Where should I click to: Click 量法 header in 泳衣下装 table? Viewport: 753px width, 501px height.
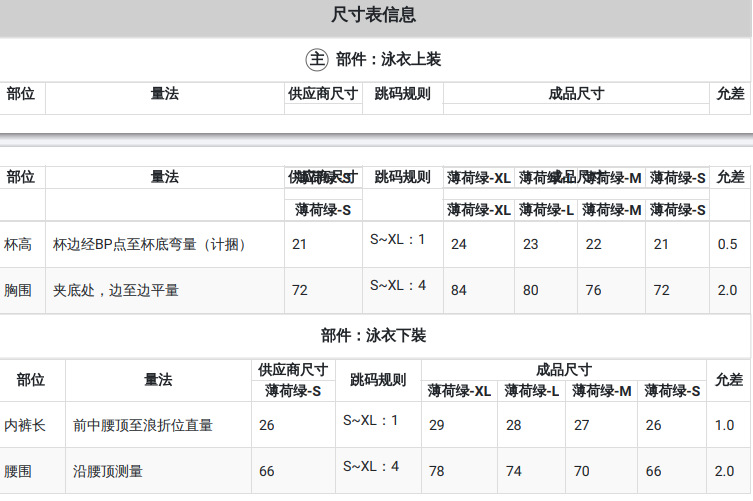pos(158,380)
